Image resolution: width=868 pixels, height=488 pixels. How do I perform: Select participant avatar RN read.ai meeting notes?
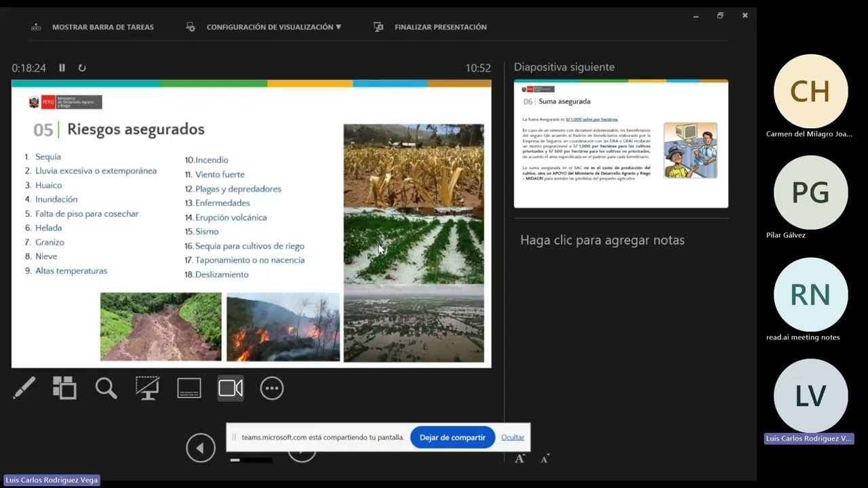(x=810, y=295)
